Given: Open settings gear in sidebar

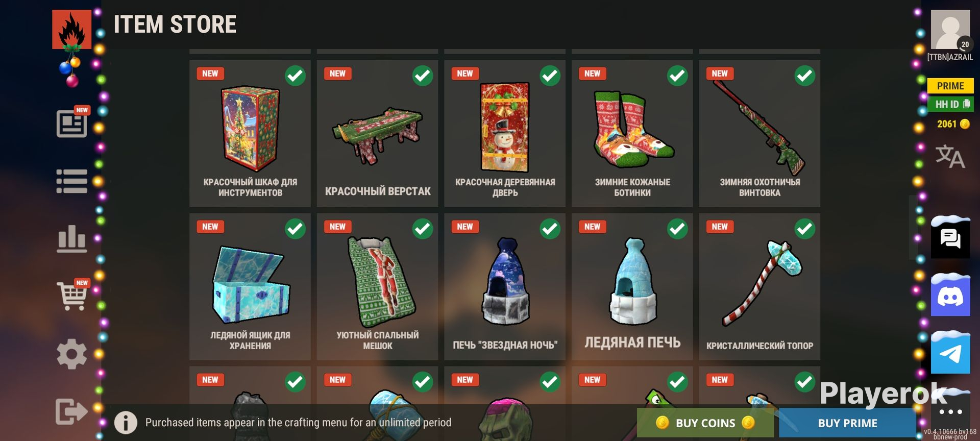Looking at the screenshot, I should click(71, 354).
